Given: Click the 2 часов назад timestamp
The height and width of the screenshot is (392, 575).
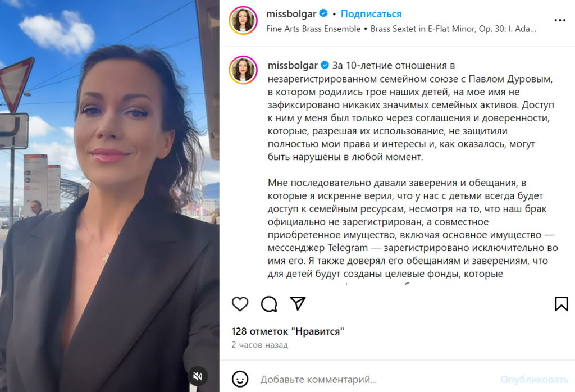Looking at the screenshot, I should click(259, 345).
